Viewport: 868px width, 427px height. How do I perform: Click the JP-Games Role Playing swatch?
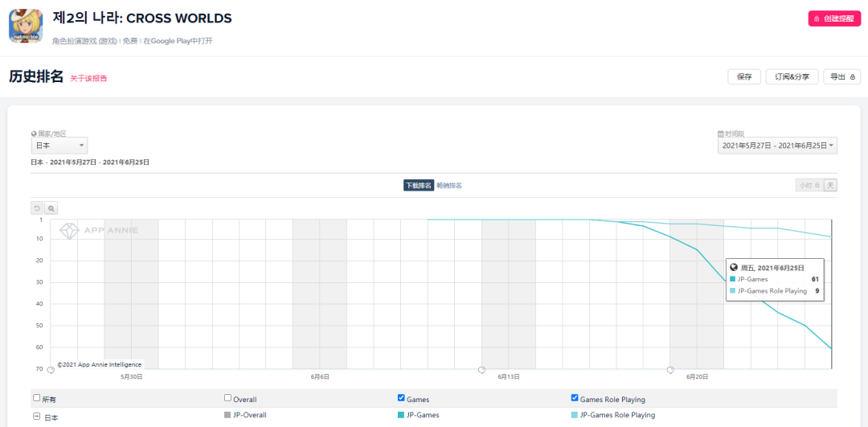pyautogui.click(x=575, y=415)
